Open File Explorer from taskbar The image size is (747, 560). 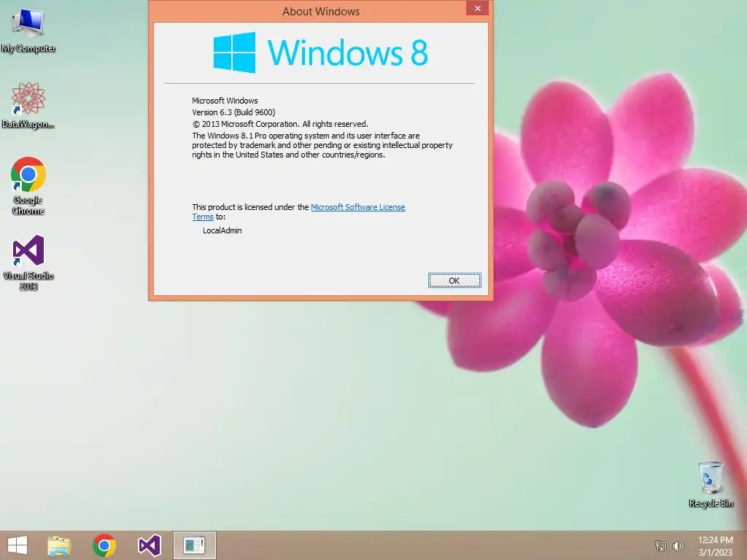59,545
